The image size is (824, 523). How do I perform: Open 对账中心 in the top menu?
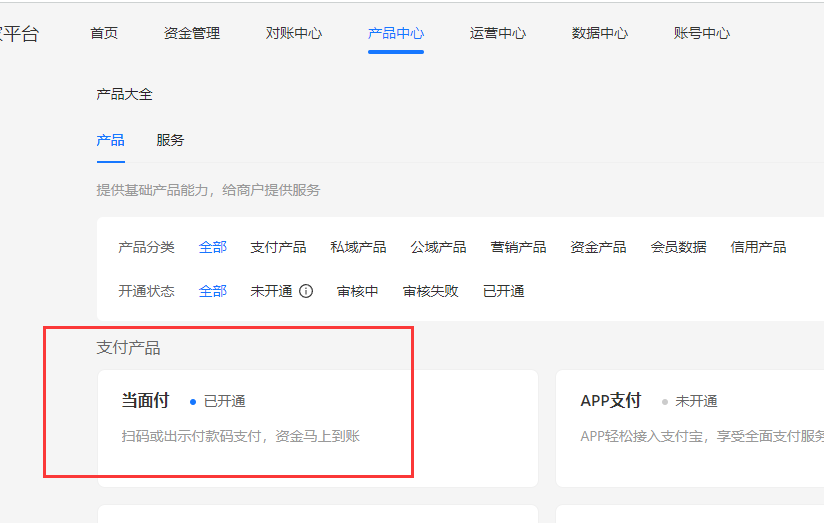tap(294, 33)
